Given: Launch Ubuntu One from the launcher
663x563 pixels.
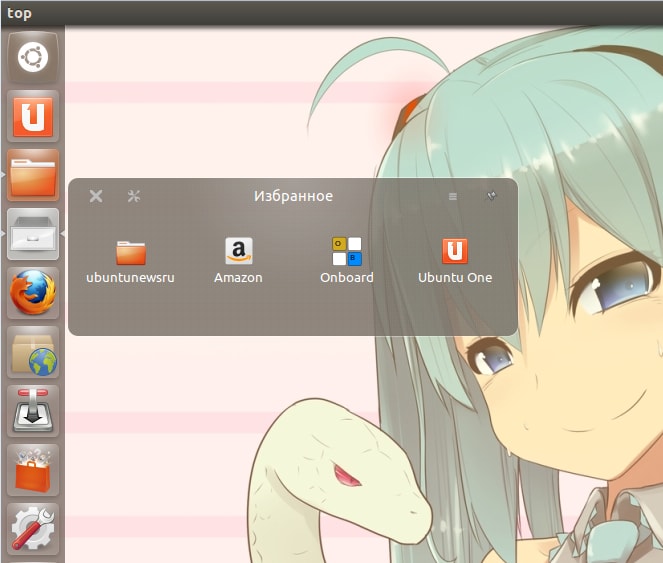Looking at the screenshot, I should point(33,116).
